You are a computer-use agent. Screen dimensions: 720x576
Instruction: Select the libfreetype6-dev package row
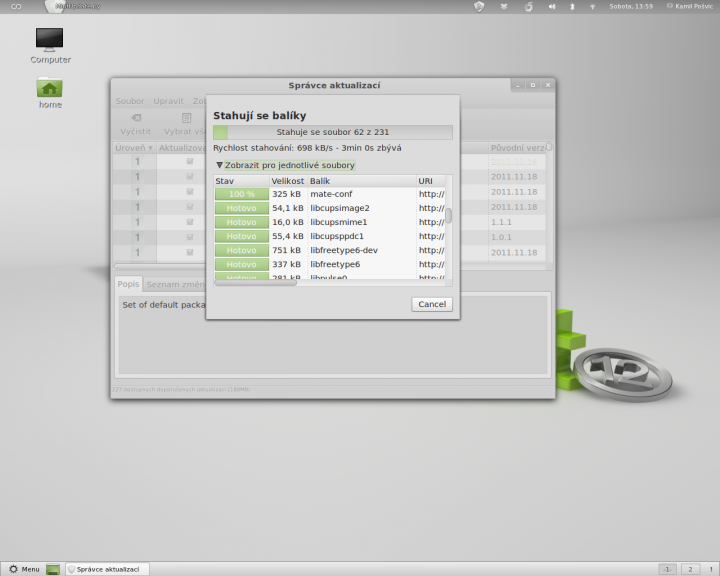(330, 250)
